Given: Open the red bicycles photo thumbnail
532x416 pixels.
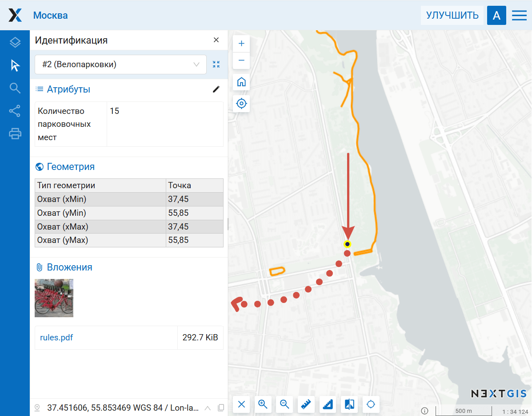Looking at the screenshot, I should 54,298.
